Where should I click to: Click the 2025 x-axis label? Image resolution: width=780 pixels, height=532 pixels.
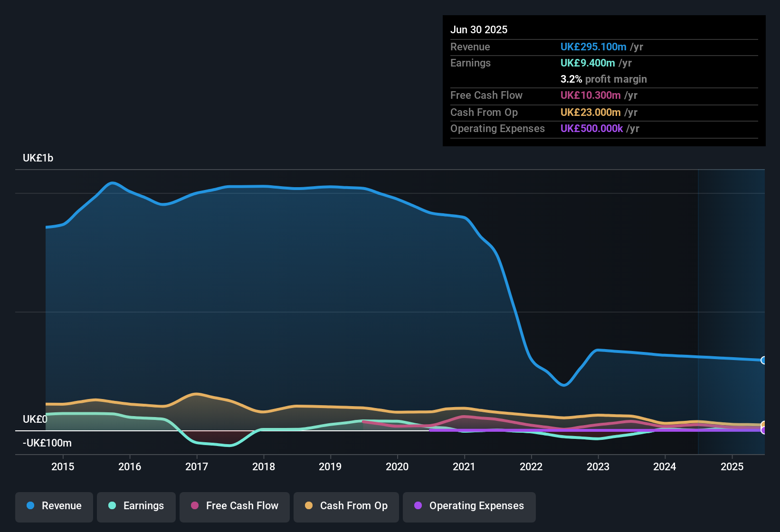pyautogui.click(x=732, y=466)
